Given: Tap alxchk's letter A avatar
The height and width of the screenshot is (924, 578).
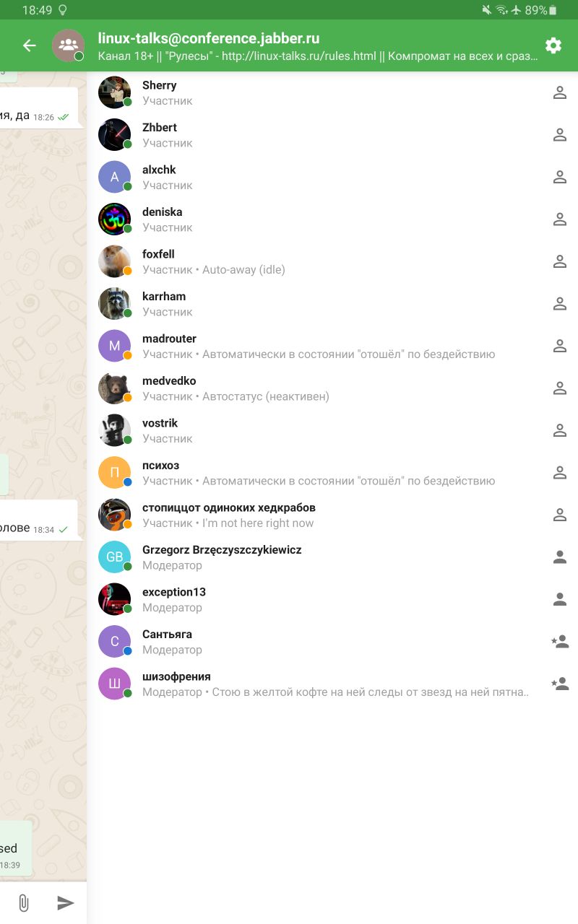Looking at the screenshot, I should coord(114,177).
